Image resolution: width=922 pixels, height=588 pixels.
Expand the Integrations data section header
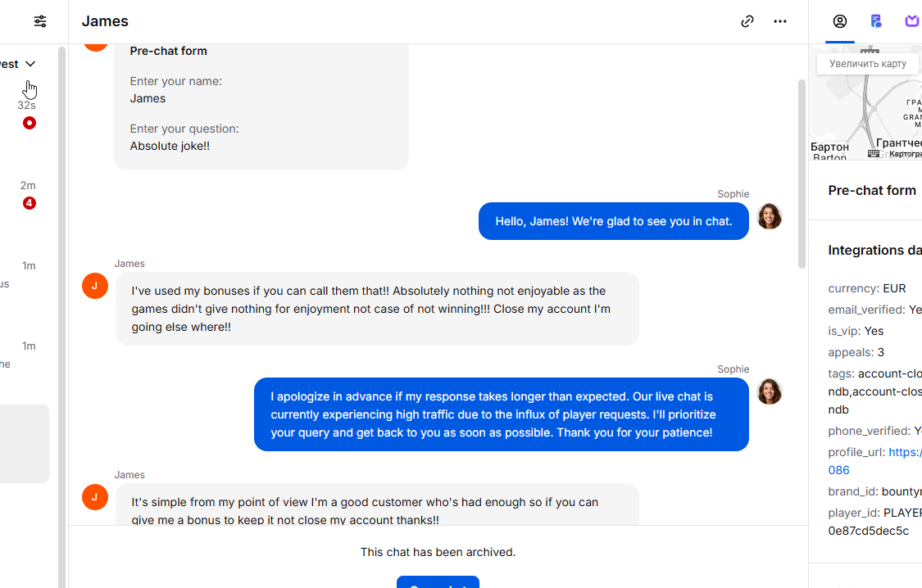[874, 251]
